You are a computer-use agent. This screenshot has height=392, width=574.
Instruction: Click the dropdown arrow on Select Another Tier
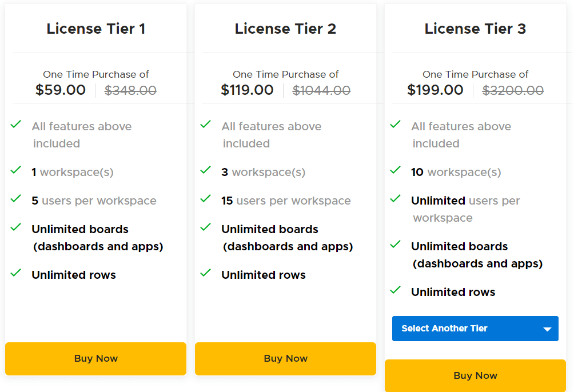548,329
